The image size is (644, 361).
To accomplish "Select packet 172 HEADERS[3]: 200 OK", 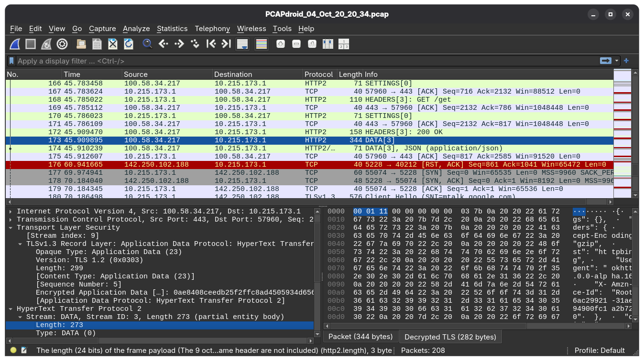I will pos(309,132).
